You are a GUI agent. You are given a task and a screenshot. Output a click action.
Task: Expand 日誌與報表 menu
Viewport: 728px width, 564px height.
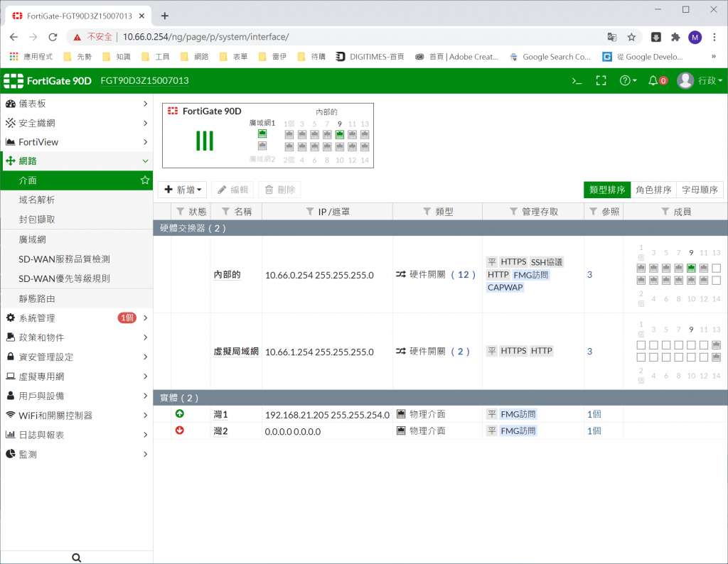[x=76, y=435]
